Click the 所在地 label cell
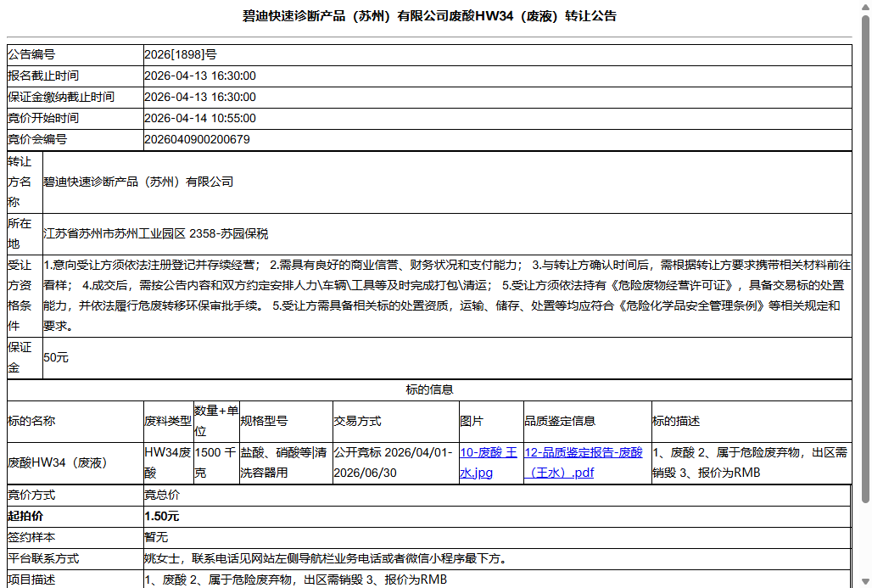 click(x=25, y=233)
